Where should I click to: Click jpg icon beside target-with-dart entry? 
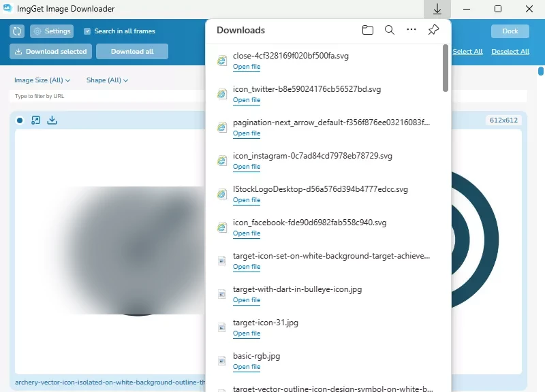click(222, 294)
